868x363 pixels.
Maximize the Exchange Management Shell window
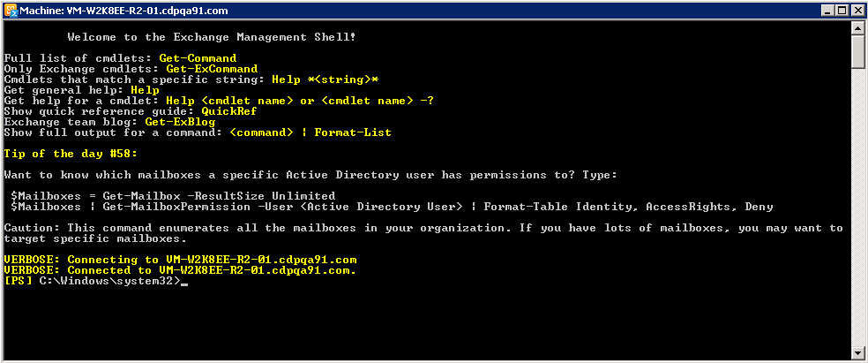click(x=844, y=11)
